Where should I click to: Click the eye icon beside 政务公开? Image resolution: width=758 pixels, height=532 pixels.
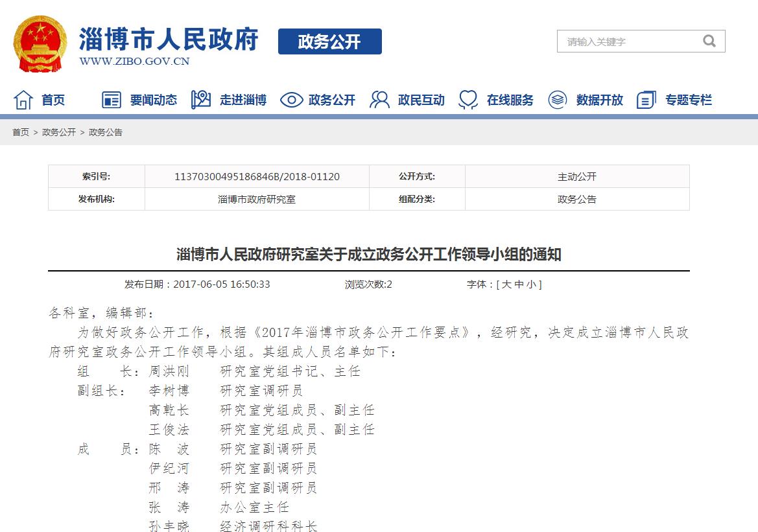click(291, 100)
